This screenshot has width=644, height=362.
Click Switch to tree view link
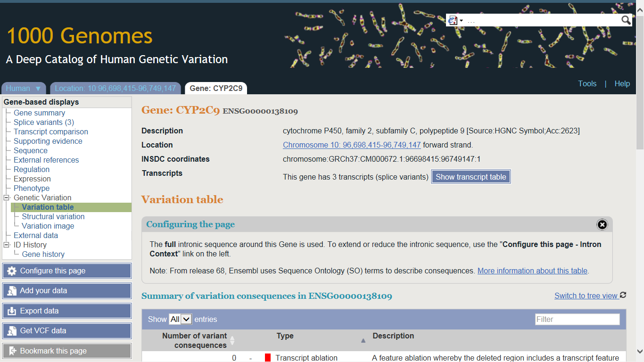586,296
